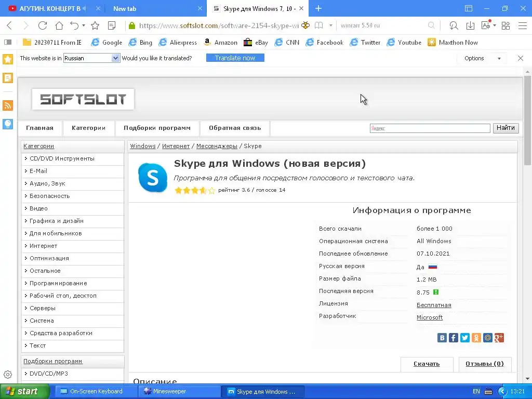Image resolution: width=532 pixels, height=399 pixels.
Task: Open Favorites star in left sidebar
Action: pyautogui.click(x=8, y=59)
